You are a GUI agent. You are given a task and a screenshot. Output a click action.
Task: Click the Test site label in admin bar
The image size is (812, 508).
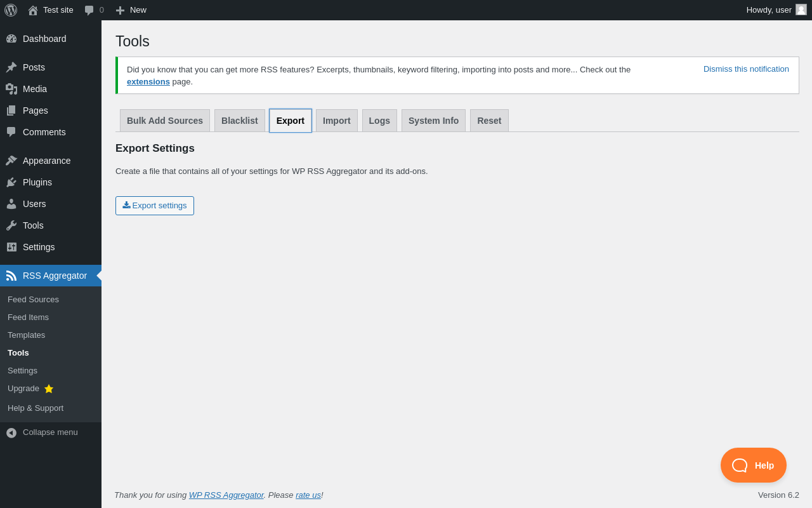(x=58, y=10)
